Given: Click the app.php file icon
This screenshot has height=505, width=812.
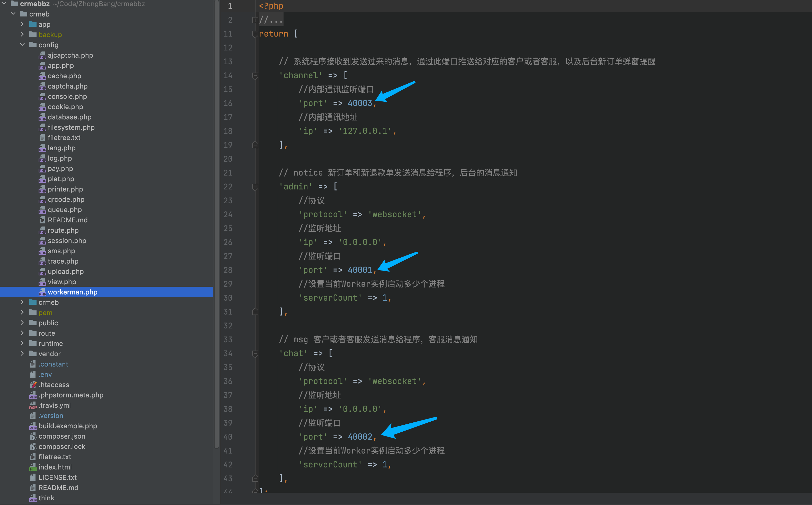Looking at the screenshot, I should [42, 66].
